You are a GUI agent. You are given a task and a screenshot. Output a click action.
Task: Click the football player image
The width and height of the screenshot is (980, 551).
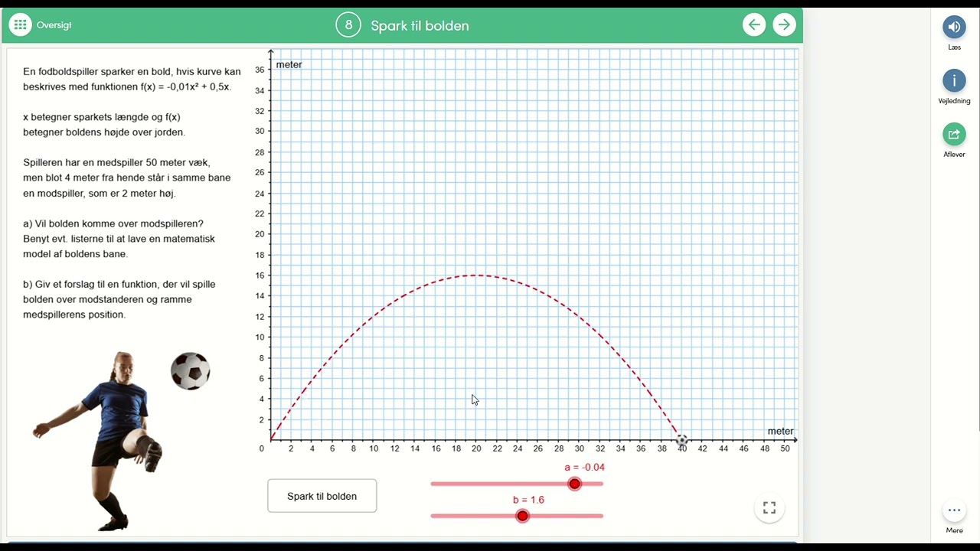pyautogui.click(x=100, y=441)
